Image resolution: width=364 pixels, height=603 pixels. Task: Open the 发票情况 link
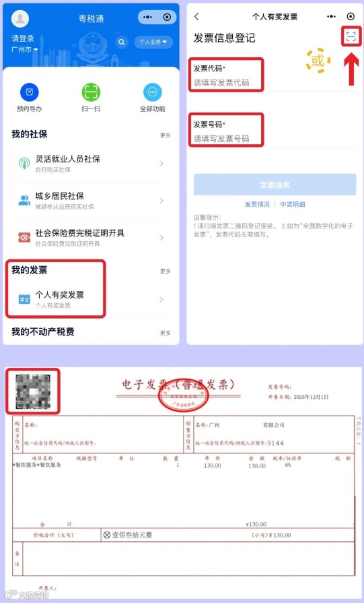[257, 204]
